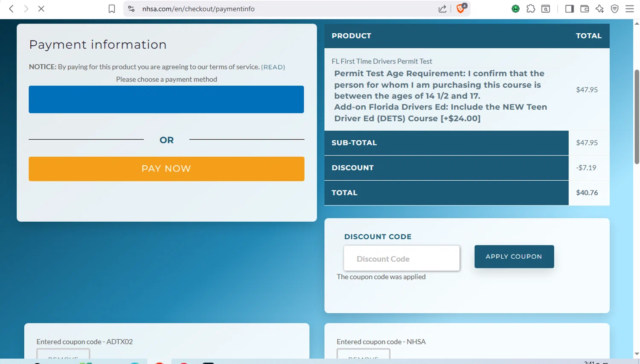Click the 'DISCOUNT CODE' heading
The image size is (640, 364).
click(x=378, y=237)
